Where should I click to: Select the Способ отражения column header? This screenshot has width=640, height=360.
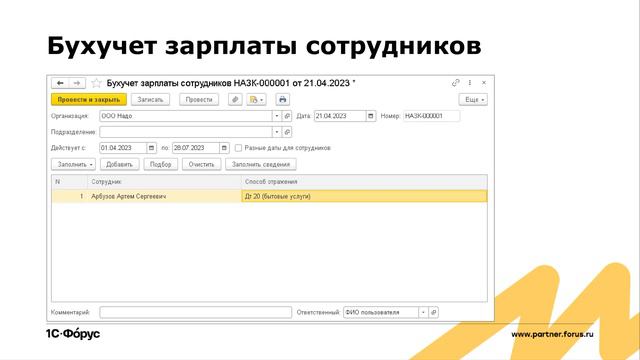click(364, 182)
